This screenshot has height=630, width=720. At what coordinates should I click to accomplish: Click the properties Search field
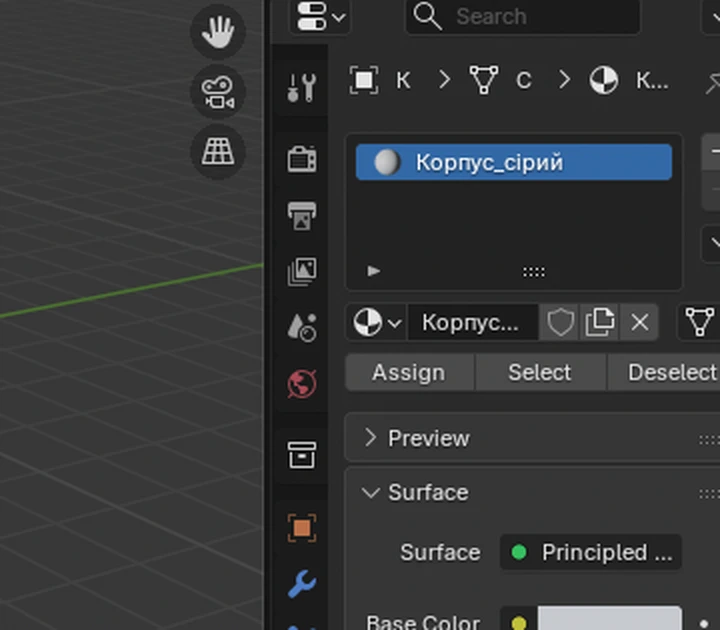(523, 17)
